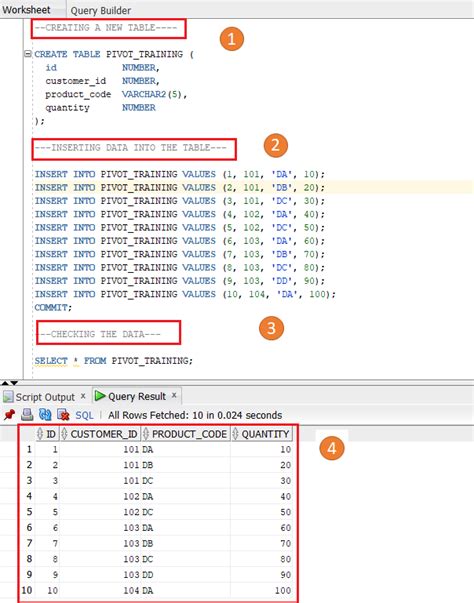Sort by the PRODUCT_CODE column header
This screenshot has width=474, height=603.
pos(186,434)
